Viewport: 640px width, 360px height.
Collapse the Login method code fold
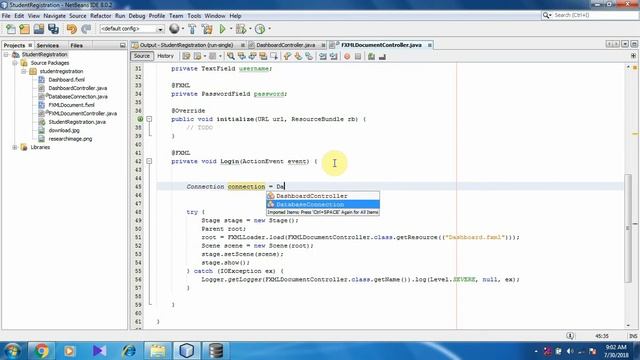[x=149, y=161]
